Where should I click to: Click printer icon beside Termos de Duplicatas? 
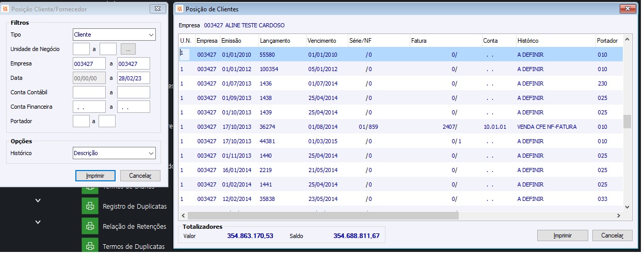90,246
